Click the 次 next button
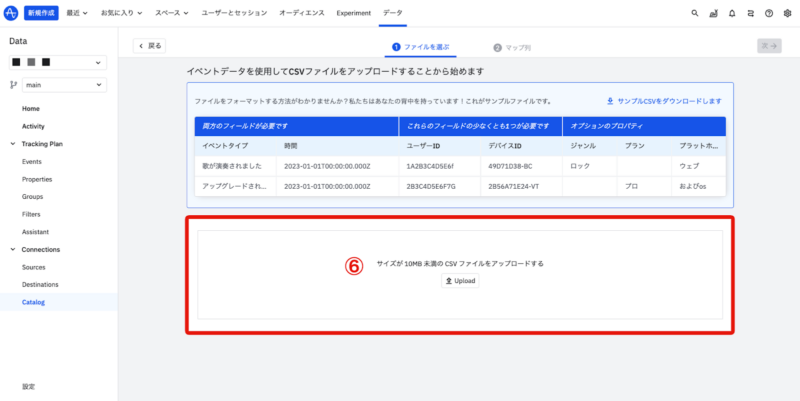Image resolution: width=800 pixels, height=401 pixels. (x=769, y=46)
